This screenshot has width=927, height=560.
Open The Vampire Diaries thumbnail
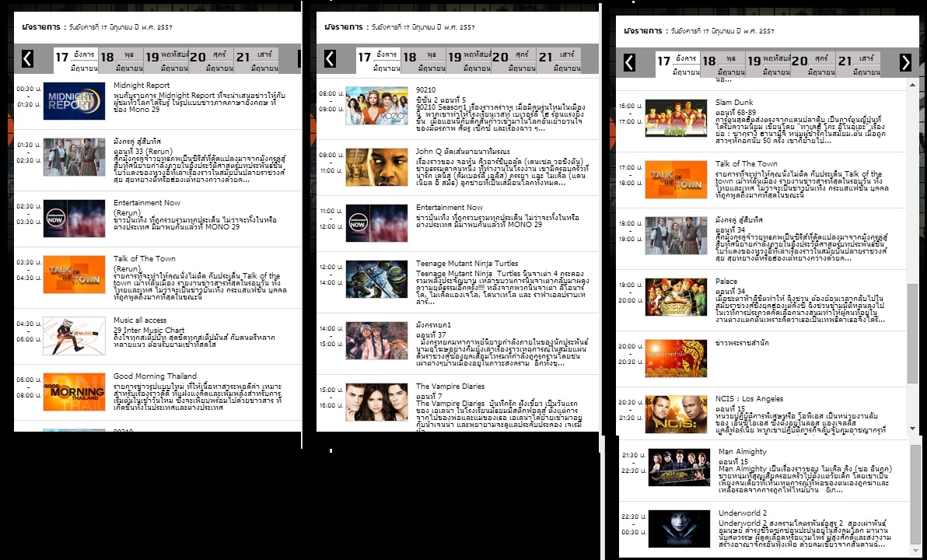click(376, 402)
